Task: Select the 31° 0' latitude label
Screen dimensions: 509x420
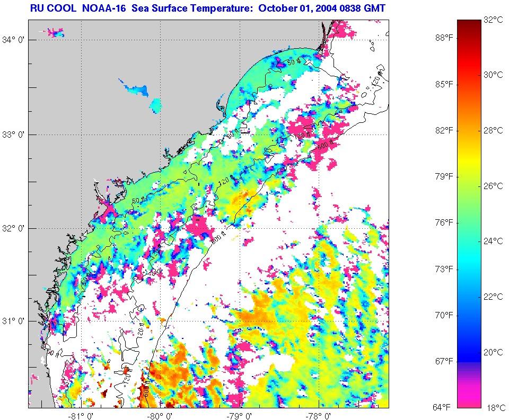Action: coord(13,321)
